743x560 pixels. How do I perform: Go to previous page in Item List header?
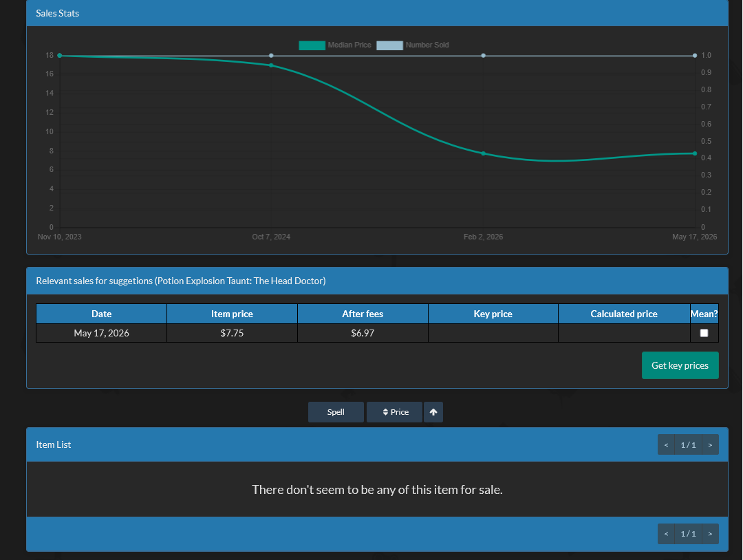point(666,445)
